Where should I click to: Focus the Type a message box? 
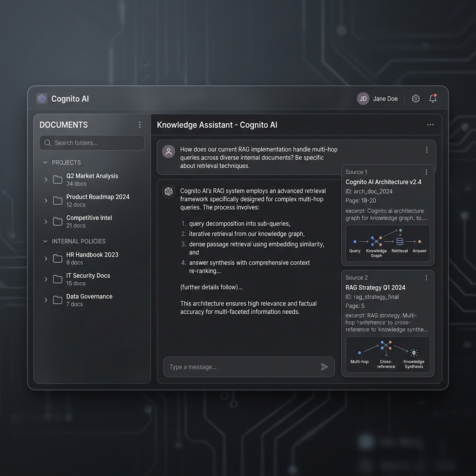click(249, 367)
